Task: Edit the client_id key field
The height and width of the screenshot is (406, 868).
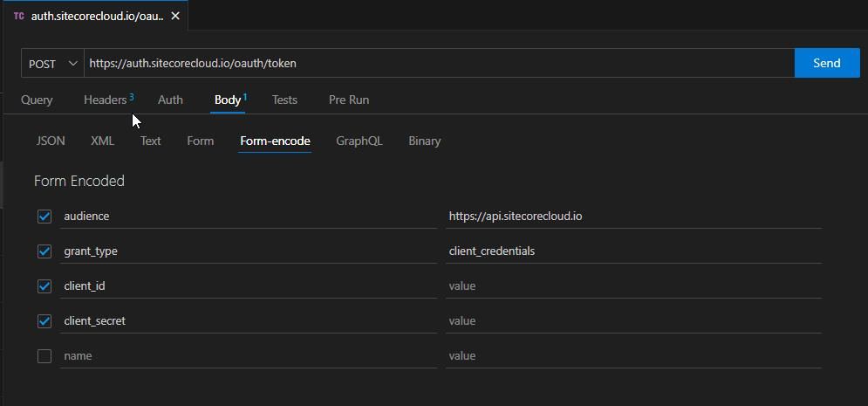Action: [248, 286]
